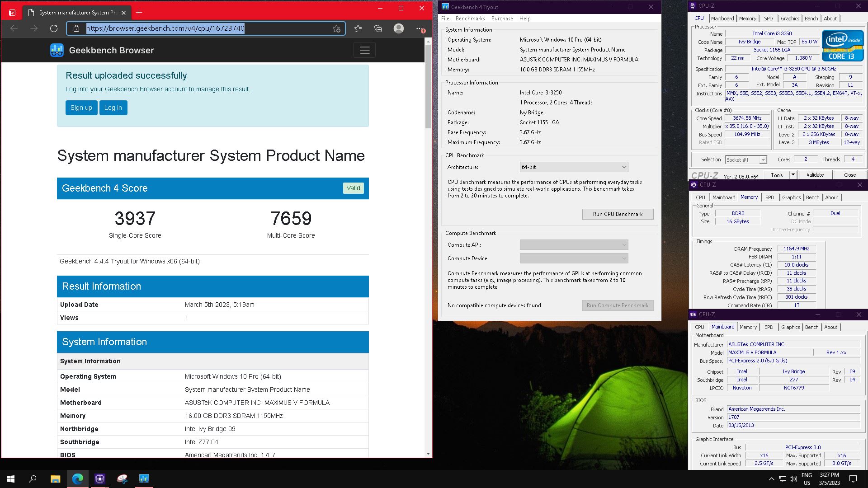Open the hamburger navigation menu on Geekbench Browser

[x=365, y=50]
